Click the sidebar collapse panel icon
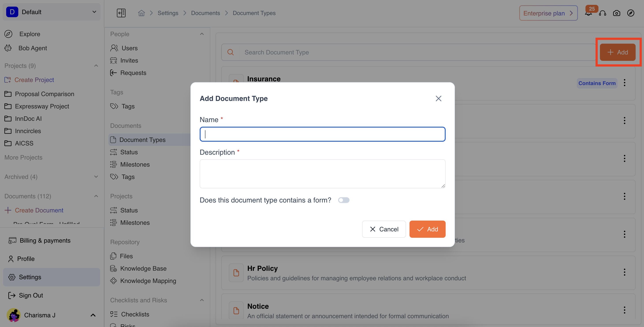 [121, 13]
